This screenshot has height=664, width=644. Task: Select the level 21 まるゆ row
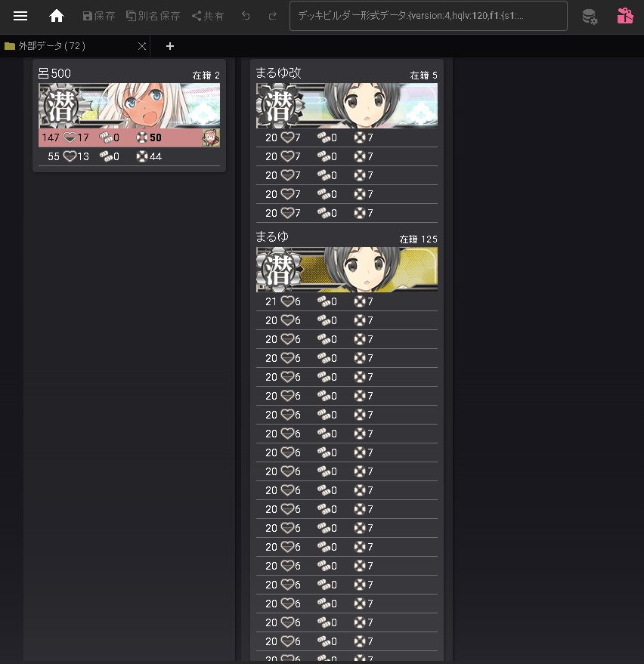347,301
